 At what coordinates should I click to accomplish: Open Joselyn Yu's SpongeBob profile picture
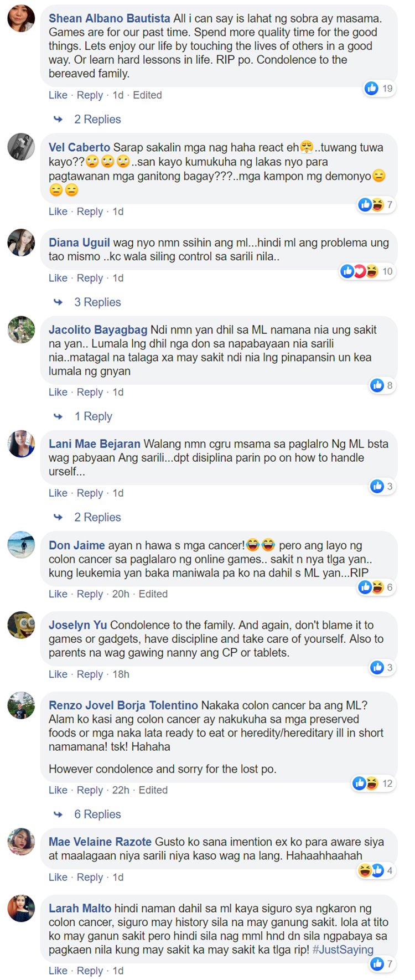click(22, 626)
